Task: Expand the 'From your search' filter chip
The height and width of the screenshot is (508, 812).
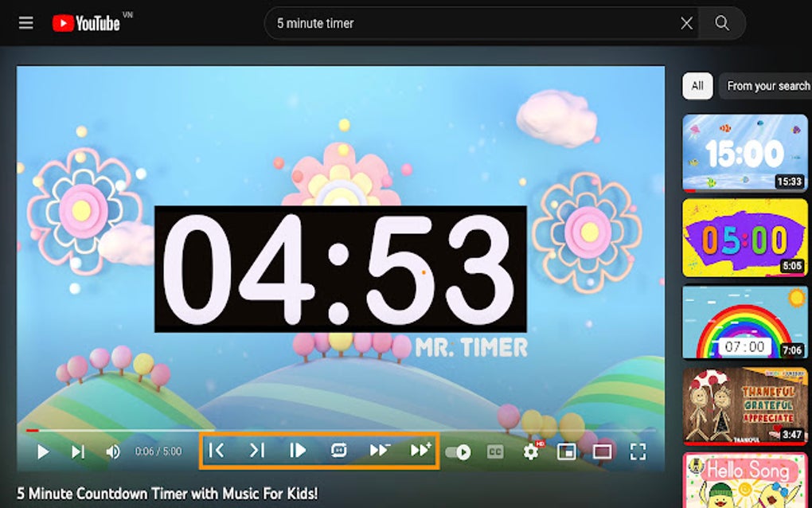Action: click(x=767, y=86)
